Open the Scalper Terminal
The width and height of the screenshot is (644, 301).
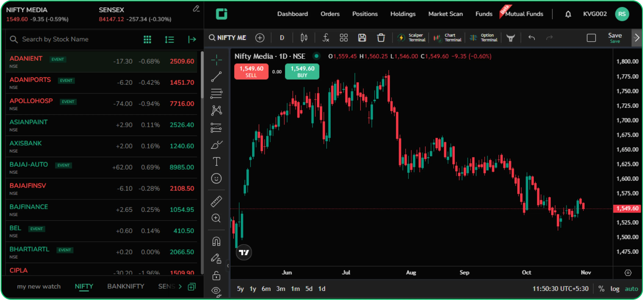coord(411,38)
